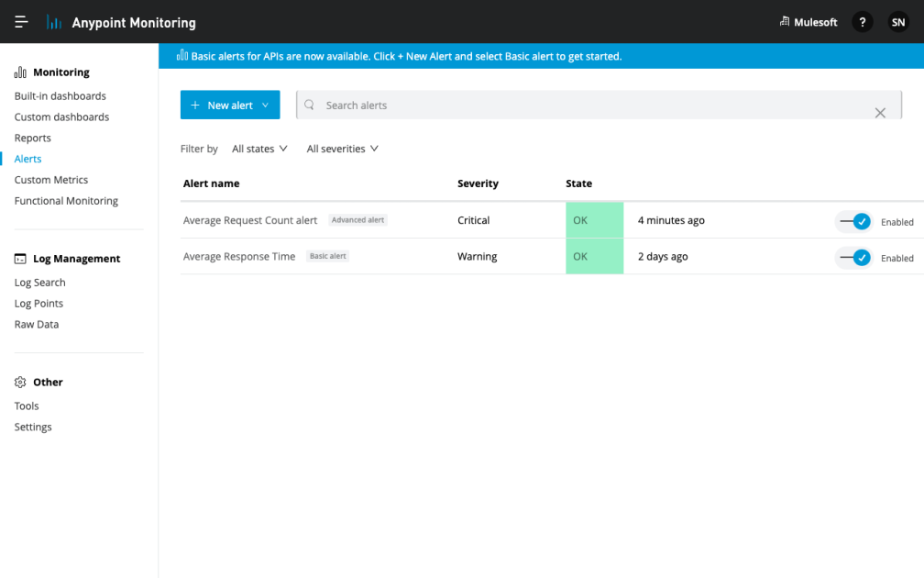
Task: Click the SN user avatar icon
Action: 897,22
